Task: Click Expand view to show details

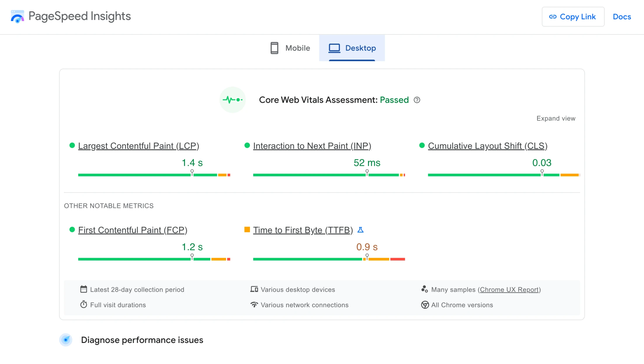Action: [x=556, y=118]
